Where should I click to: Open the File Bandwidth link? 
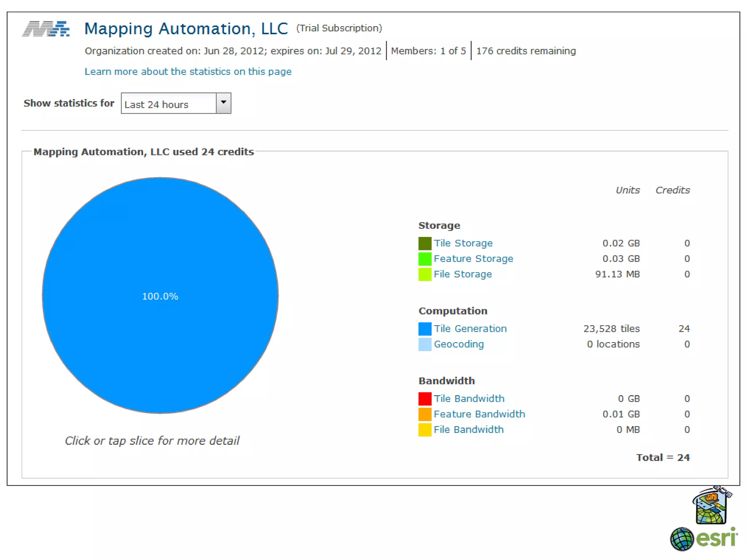click(x=468, y=429)
